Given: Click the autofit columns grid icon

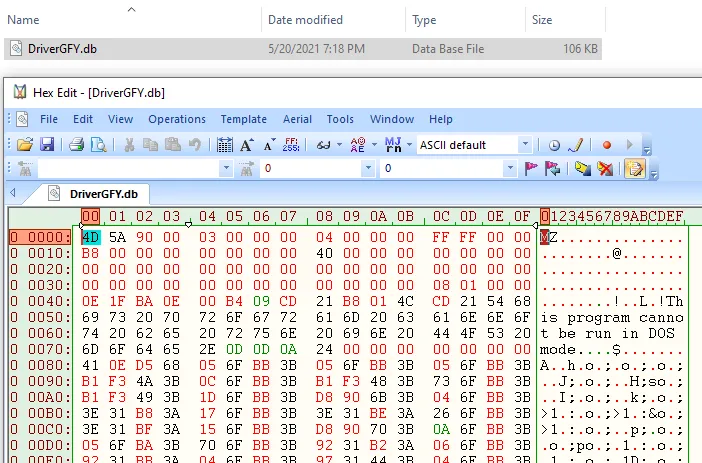Looking at the screenshot, I should tap(224, 145).
